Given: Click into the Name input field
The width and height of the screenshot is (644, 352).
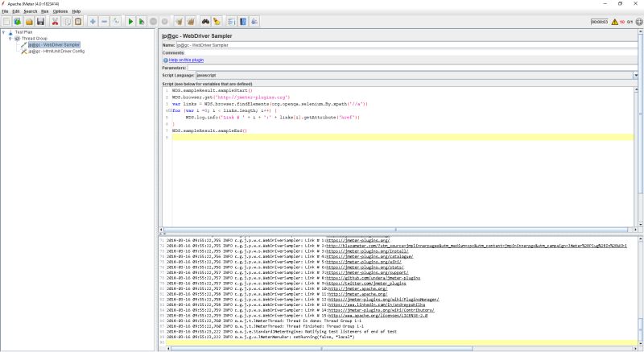Looking at the screenshot, I should click(x=407, y=45).
